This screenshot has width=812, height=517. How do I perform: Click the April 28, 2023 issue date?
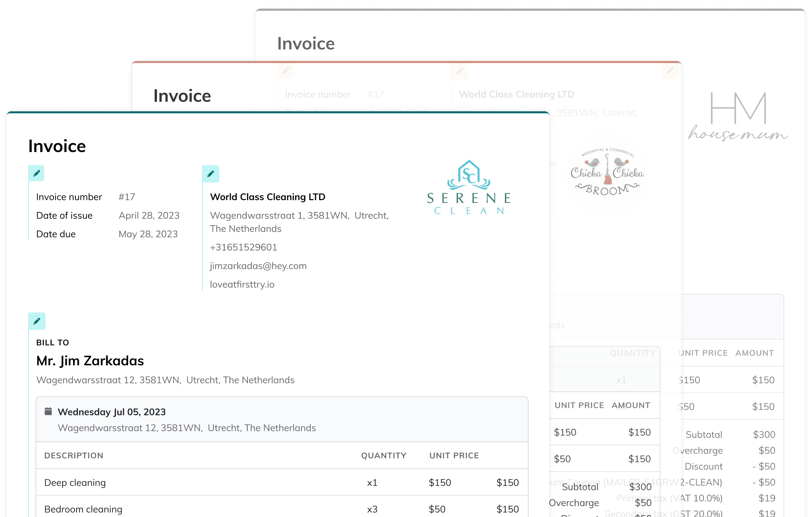click(x=149, y=216)
